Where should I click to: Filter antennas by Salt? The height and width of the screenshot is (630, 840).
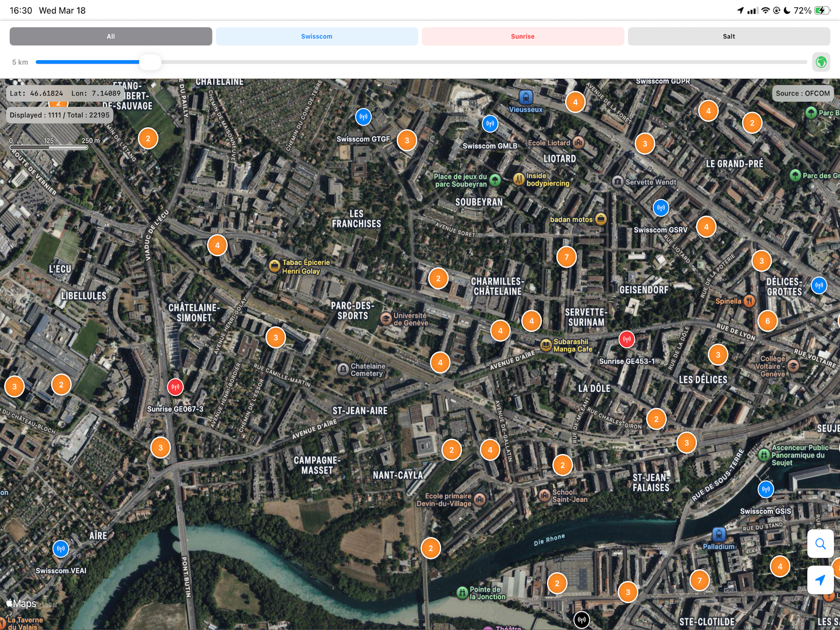pyautogui.click(x=729, y=37)
